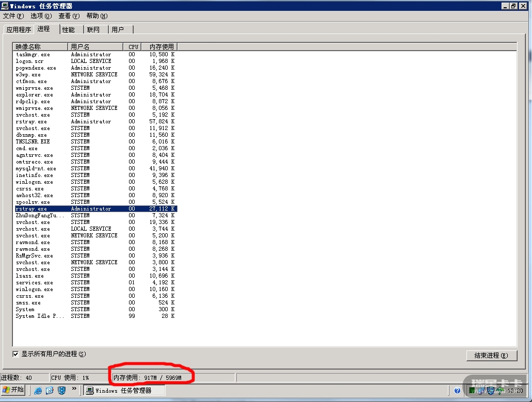Sort by 用户名 column header
The height and width of the screenshot is (402, 532).
click(95, 47)
